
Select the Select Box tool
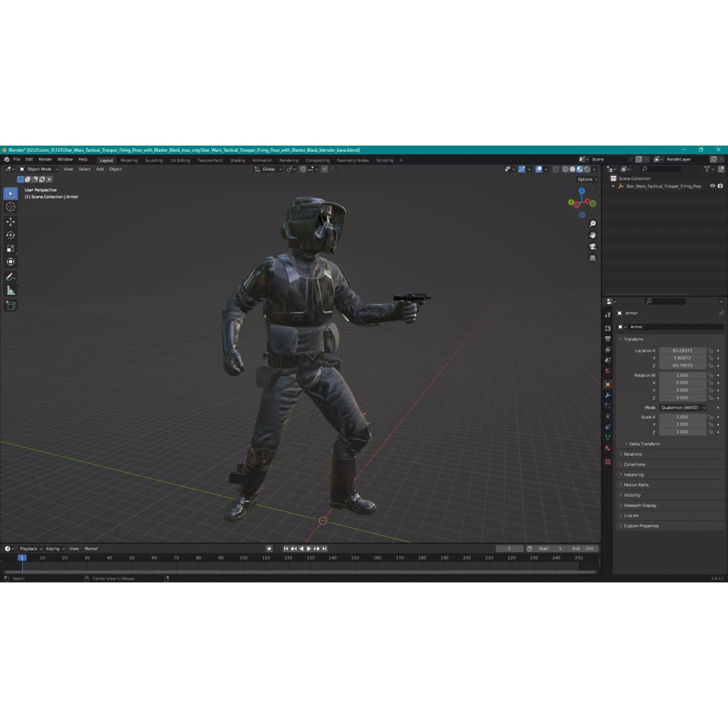[x=11, y=193]
